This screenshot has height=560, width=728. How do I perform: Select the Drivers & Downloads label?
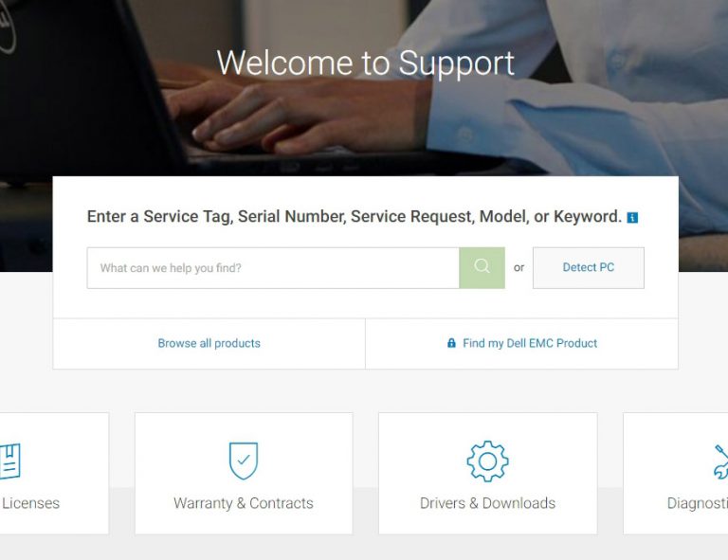[487, 503]
